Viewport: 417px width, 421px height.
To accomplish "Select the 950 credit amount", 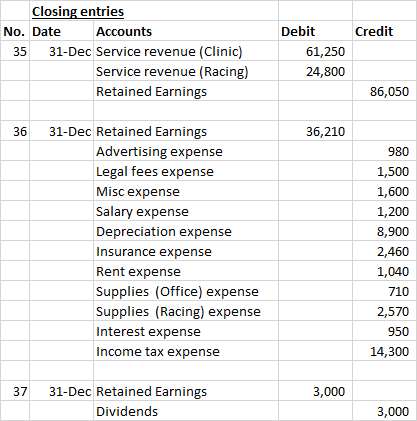I will click(x=384, y=331).
